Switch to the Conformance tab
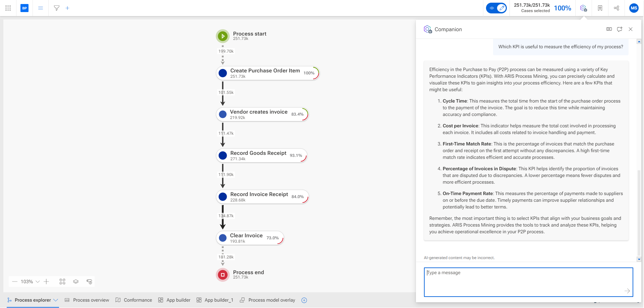The width and height of the screenshot is (644, 308). (x=134, y=300)
